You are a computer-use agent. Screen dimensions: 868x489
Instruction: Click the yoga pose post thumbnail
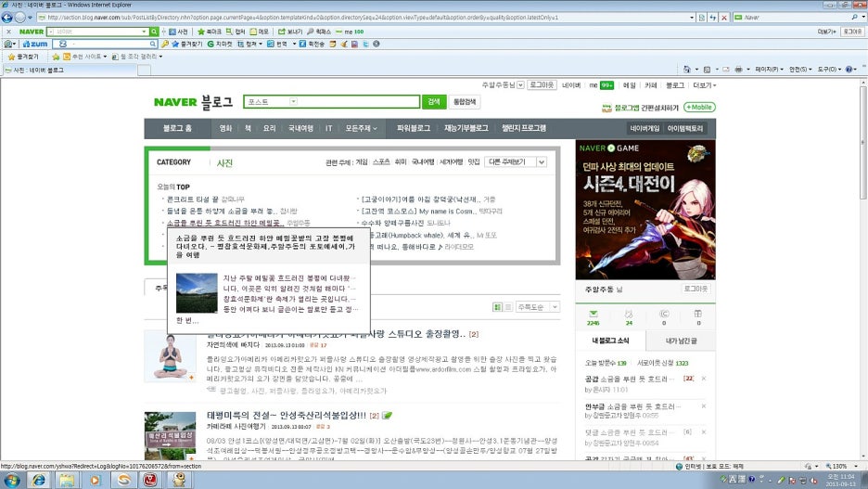click(170, 356)
